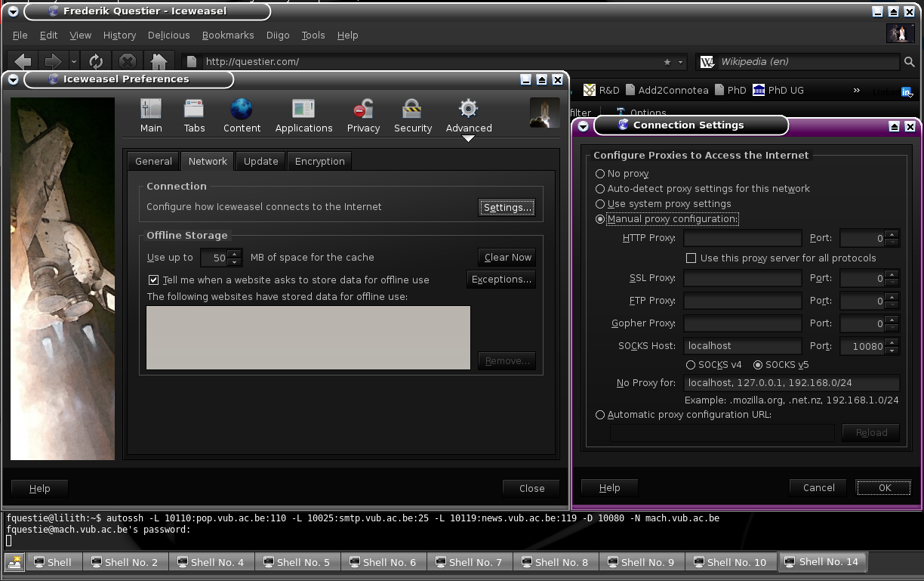Click the browser Reload toolbar icon
Viewport: 924px width, 581px height.
coord(96,62)
